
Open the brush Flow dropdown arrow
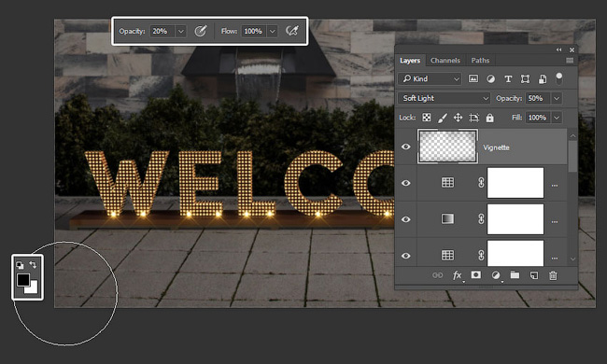point(273,31)
